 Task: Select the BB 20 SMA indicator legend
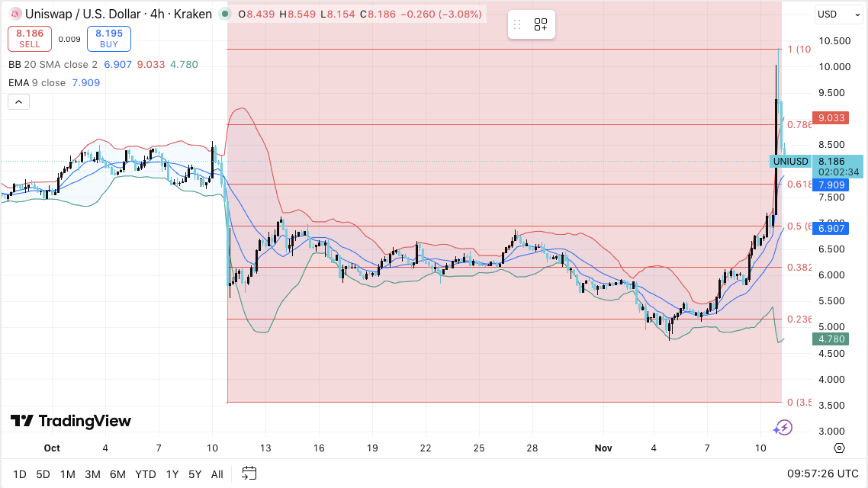tap(53, 65)
